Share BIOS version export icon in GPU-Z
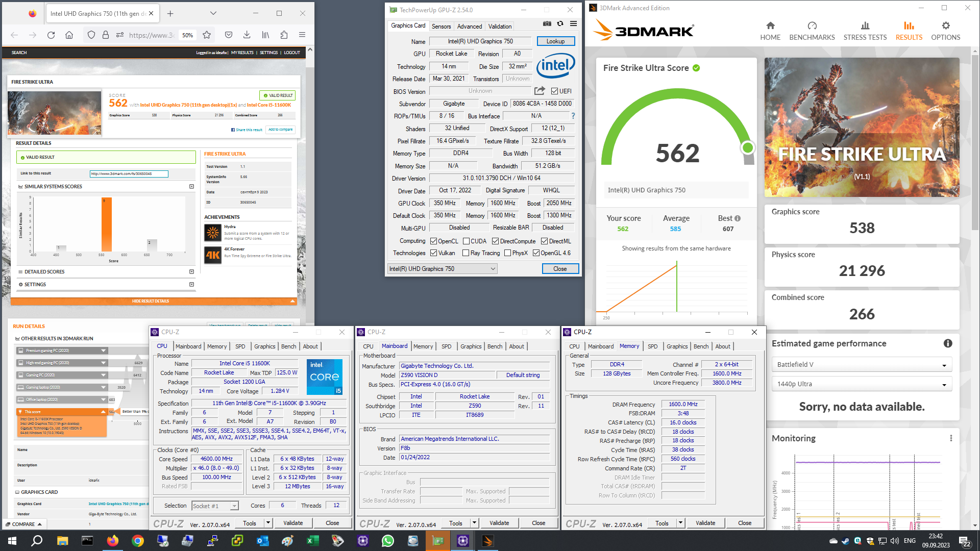 click(540, 91)
